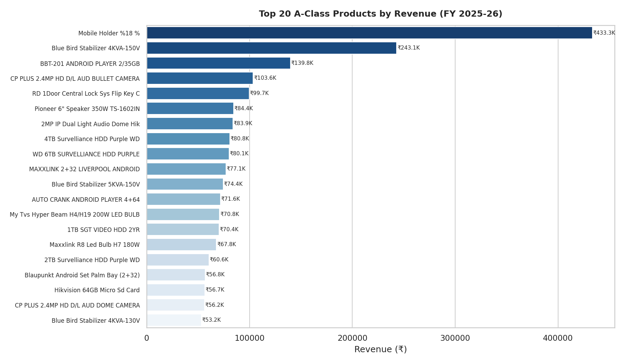The width and height of the screenshot is (624, 364).
Task: Select 'Blue Bird Stabilizer 5KVA-150V' label
Action: click(96, 184)
